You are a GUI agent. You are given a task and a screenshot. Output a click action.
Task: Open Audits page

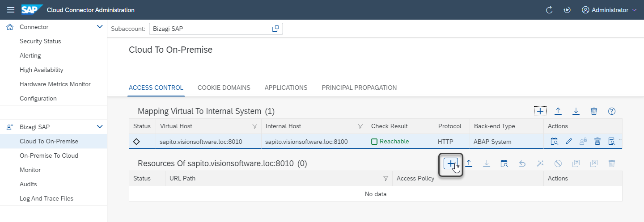pos(28,184)
